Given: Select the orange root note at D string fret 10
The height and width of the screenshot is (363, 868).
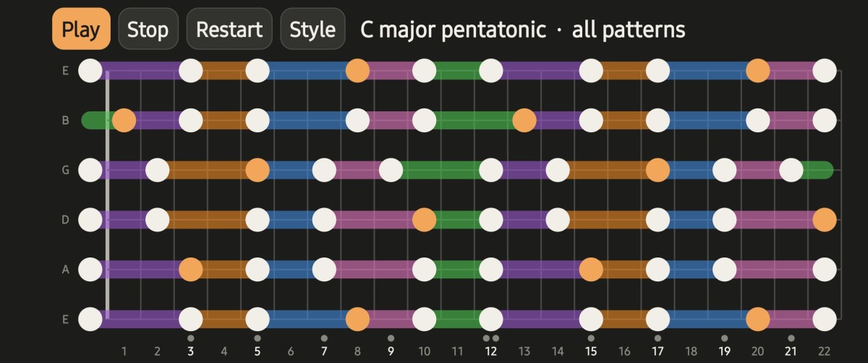Looking at the screenshot, I should (x=424, y=219).
